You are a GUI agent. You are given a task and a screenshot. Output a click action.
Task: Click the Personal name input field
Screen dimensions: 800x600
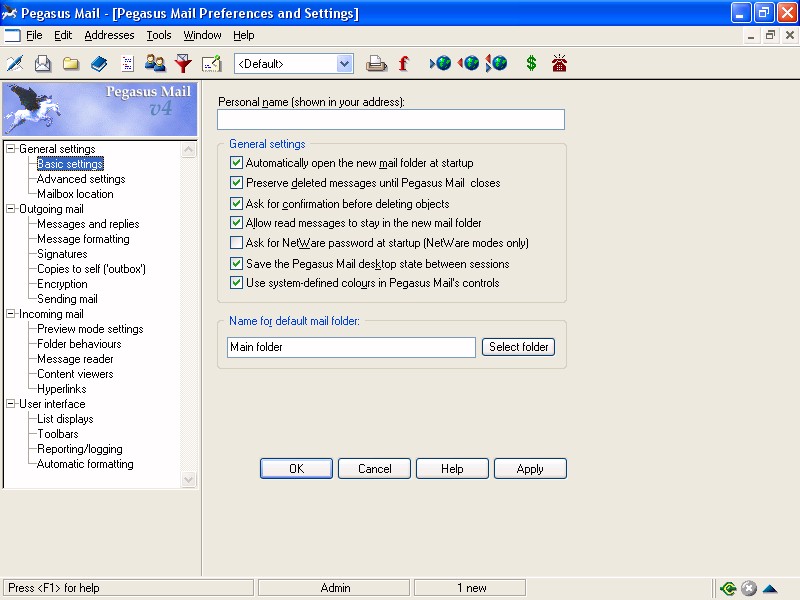[x=391, y=119]
